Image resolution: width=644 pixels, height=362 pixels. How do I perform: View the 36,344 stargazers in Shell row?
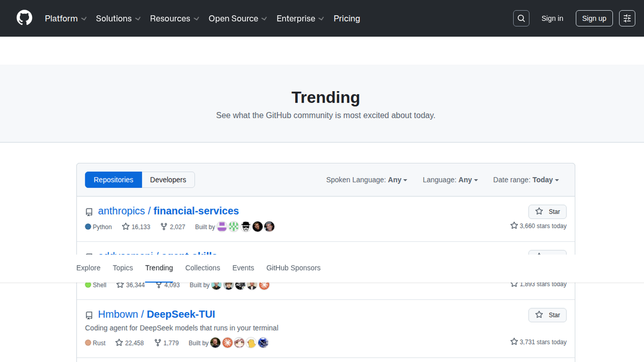(130, 285)
